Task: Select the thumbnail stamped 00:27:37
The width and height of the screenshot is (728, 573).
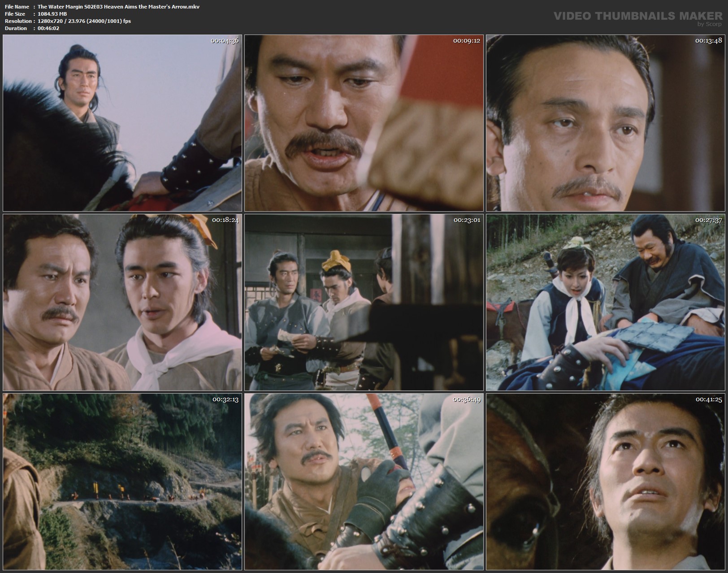Action: point(606,302)
